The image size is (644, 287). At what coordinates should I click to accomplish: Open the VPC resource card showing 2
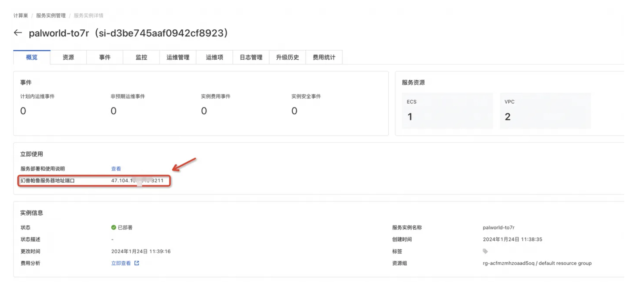pyautogui.click(x=545, y=110)
